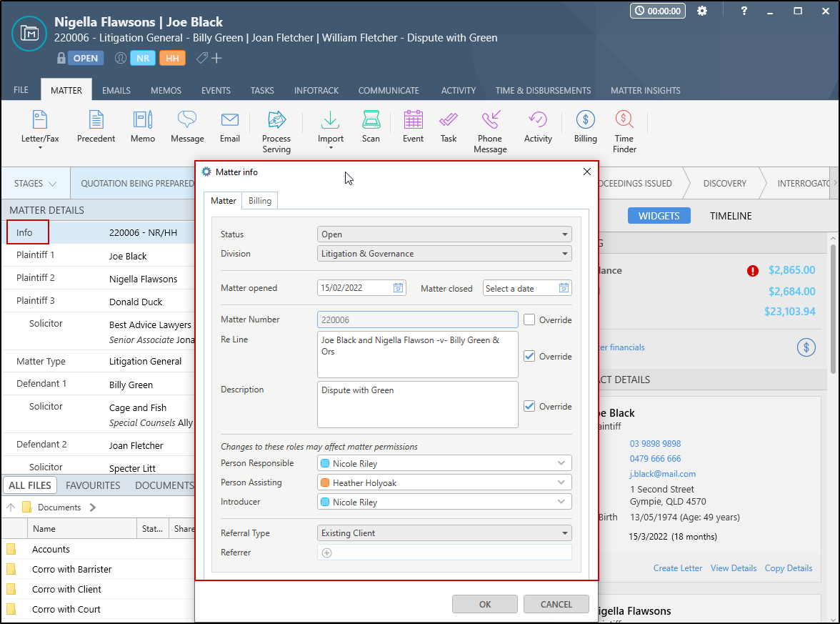Open the Referral Type dropdown

(x=444, y=533)
